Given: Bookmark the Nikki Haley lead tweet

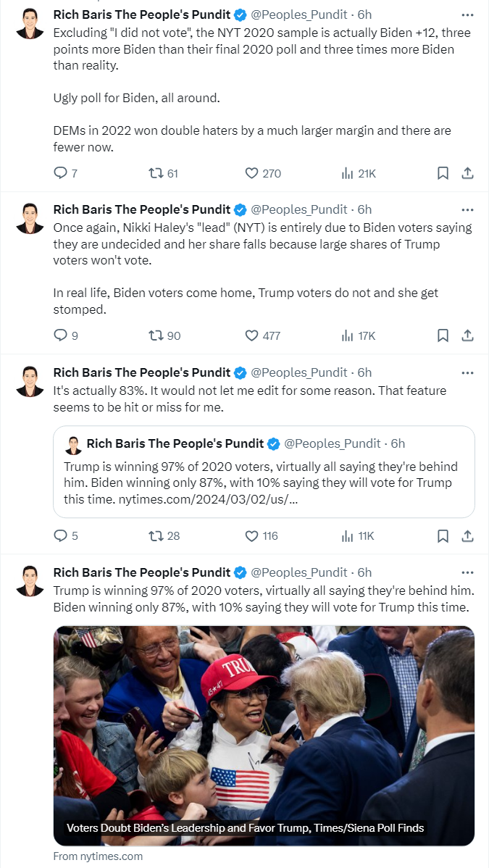Looking at the screenshot, I should (x=443, y=335).
